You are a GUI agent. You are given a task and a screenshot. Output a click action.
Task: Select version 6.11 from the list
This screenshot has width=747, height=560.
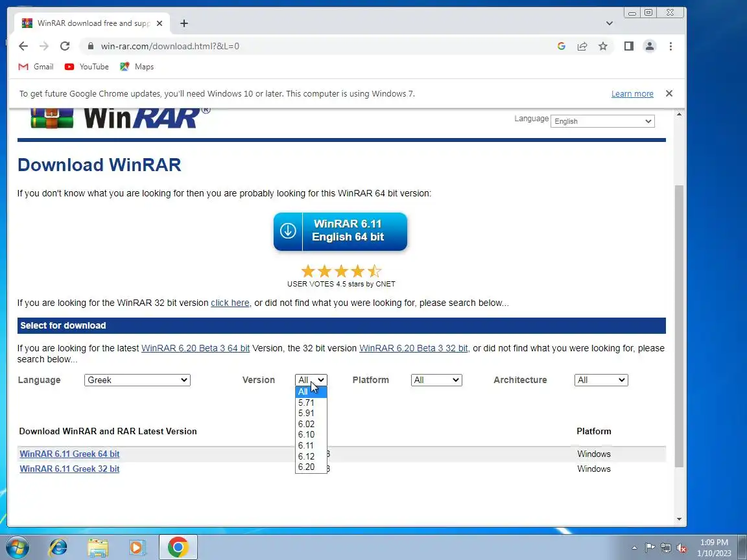(x=311, y=446)
